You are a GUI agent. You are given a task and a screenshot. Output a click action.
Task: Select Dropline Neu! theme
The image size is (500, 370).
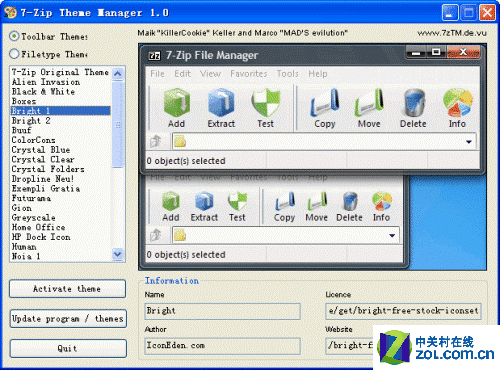(x=60, y=179)
